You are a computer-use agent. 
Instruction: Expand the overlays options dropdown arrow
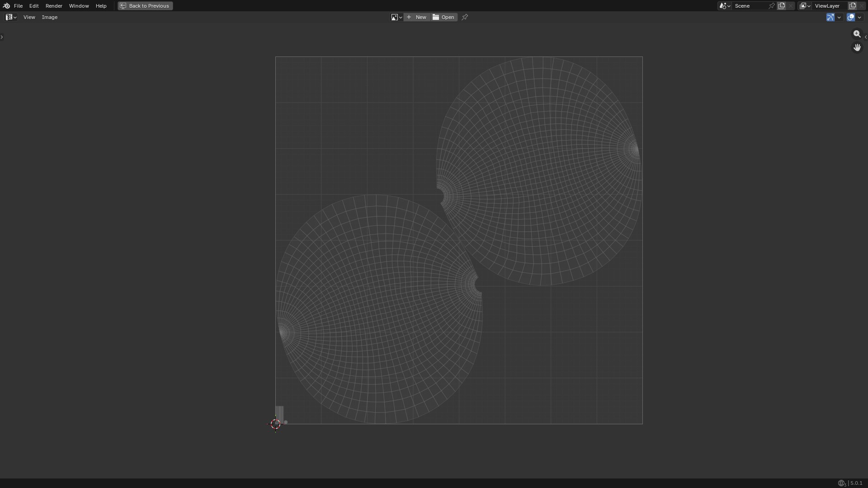pos(859,17)
